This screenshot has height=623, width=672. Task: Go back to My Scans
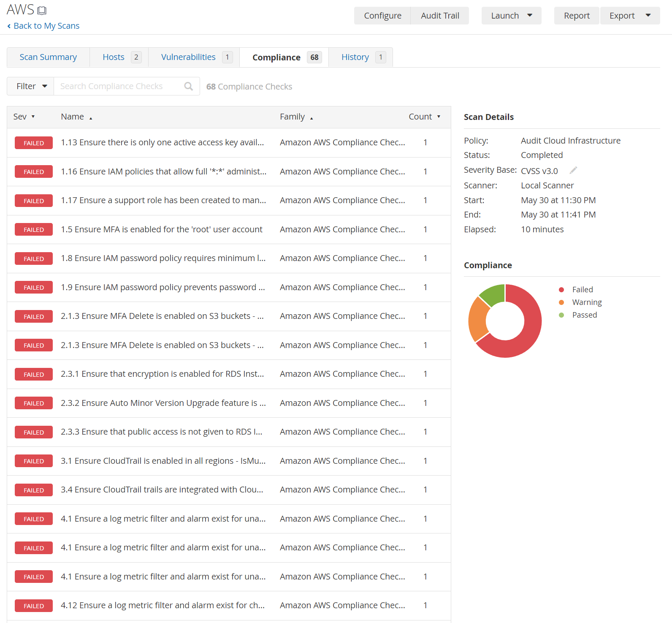pyautogui.click(x=43, y=26)
